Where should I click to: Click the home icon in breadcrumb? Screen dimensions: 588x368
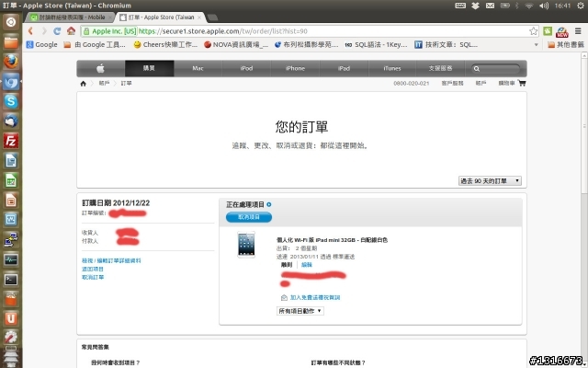[84, 84]
